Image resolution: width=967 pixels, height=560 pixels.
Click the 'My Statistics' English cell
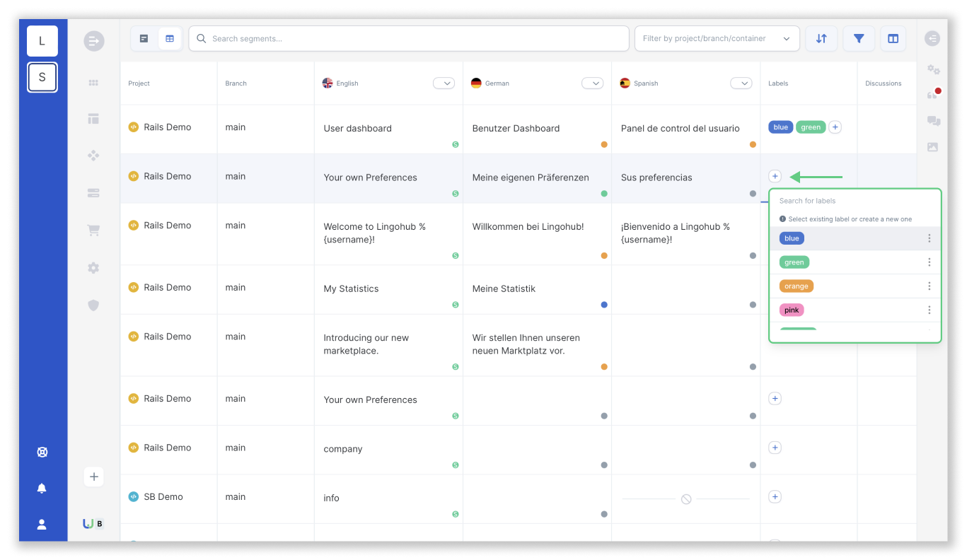tap(388, 290)
